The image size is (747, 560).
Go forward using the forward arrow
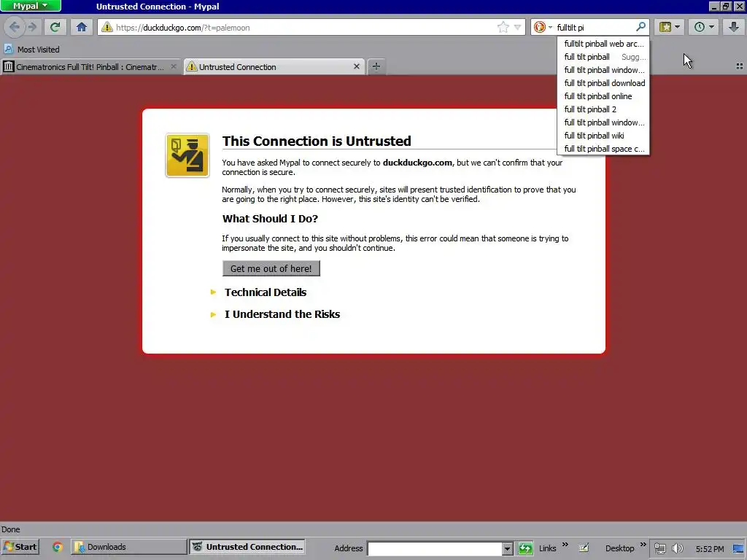pyautogui.click(x=32, y=27)
